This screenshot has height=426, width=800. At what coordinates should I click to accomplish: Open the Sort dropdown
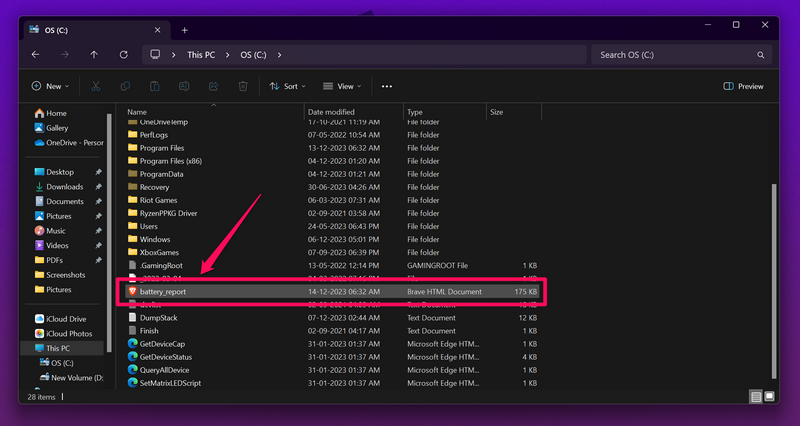(288, 87)
